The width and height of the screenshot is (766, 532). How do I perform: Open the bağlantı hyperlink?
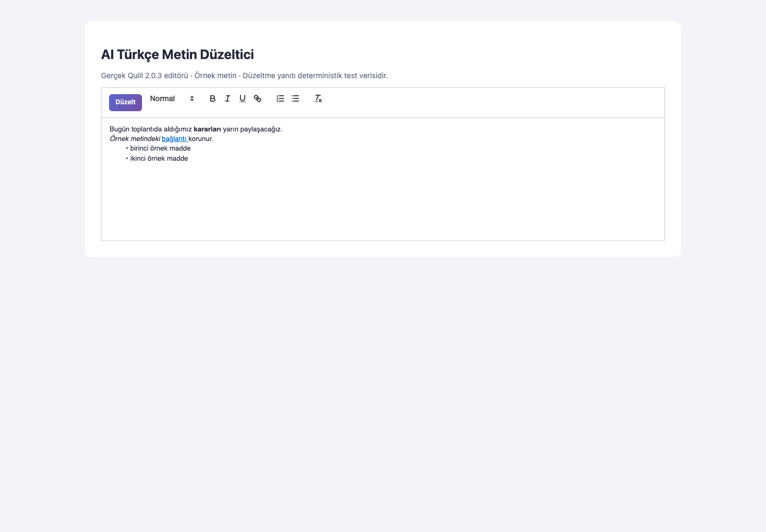[174, 139]
